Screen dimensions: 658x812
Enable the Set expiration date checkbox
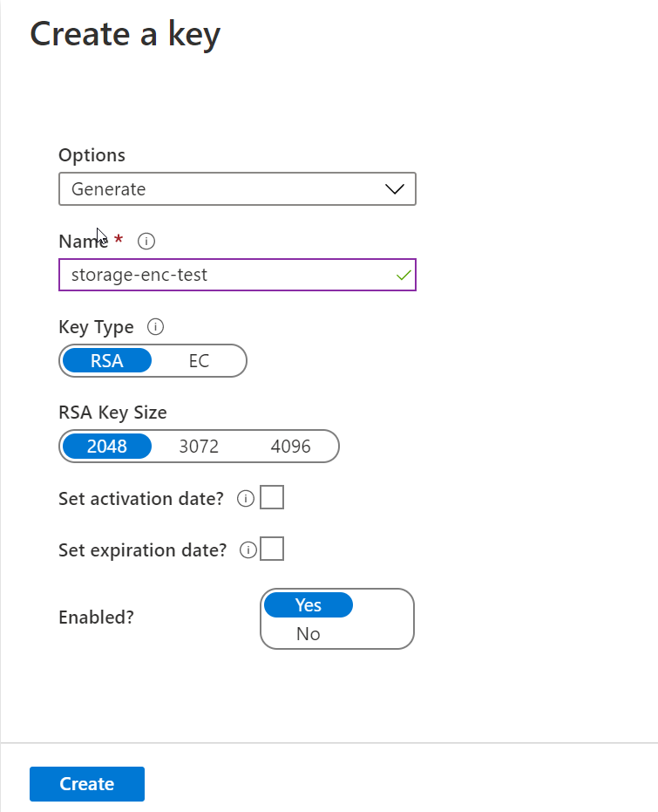point(270,549)
